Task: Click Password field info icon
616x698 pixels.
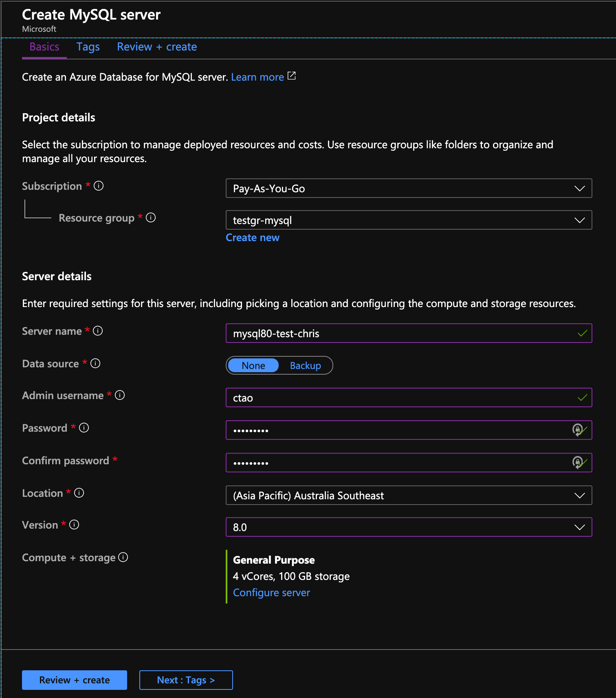Action: pos(84,428)
